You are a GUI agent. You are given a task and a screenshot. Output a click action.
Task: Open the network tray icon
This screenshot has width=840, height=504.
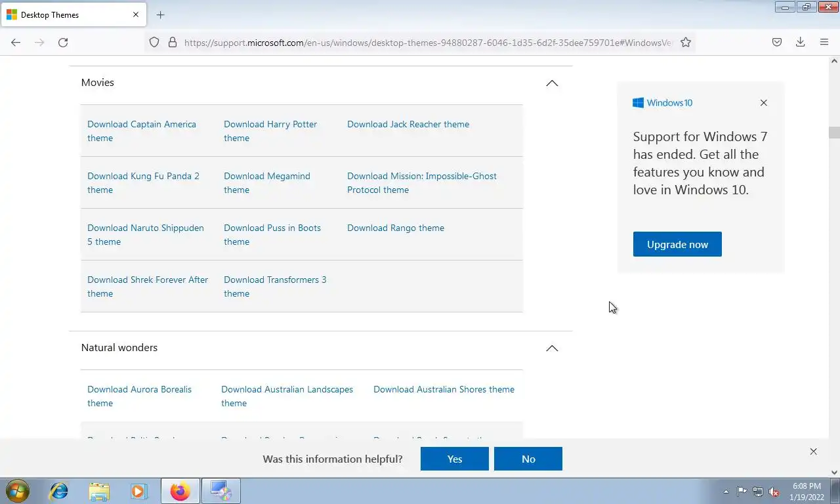pyautogui.click(x=758, y=492)
